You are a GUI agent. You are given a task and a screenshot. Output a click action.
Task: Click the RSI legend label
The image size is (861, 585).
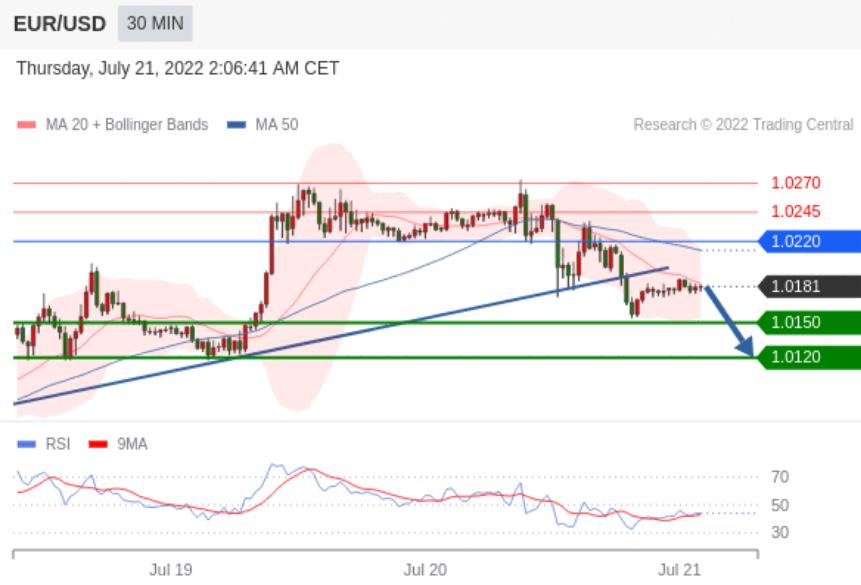click(x=58, y=444)
